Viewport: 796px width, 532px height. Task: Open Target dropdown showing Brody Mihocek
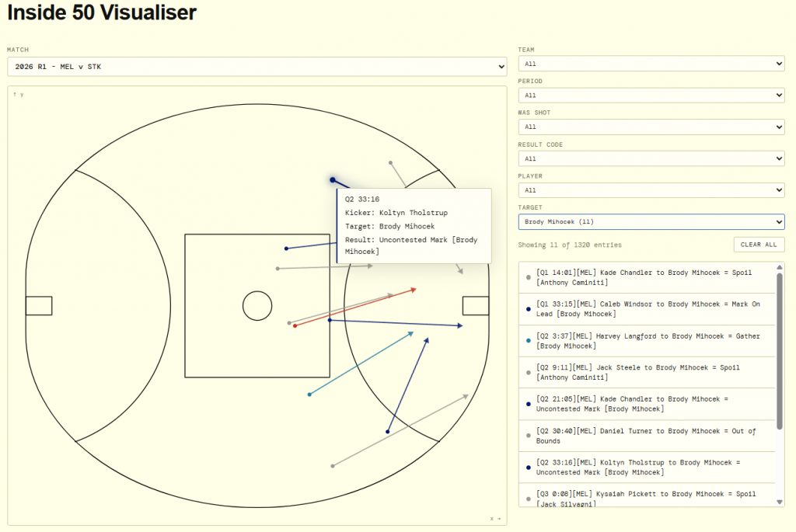(x=651, y=222)
